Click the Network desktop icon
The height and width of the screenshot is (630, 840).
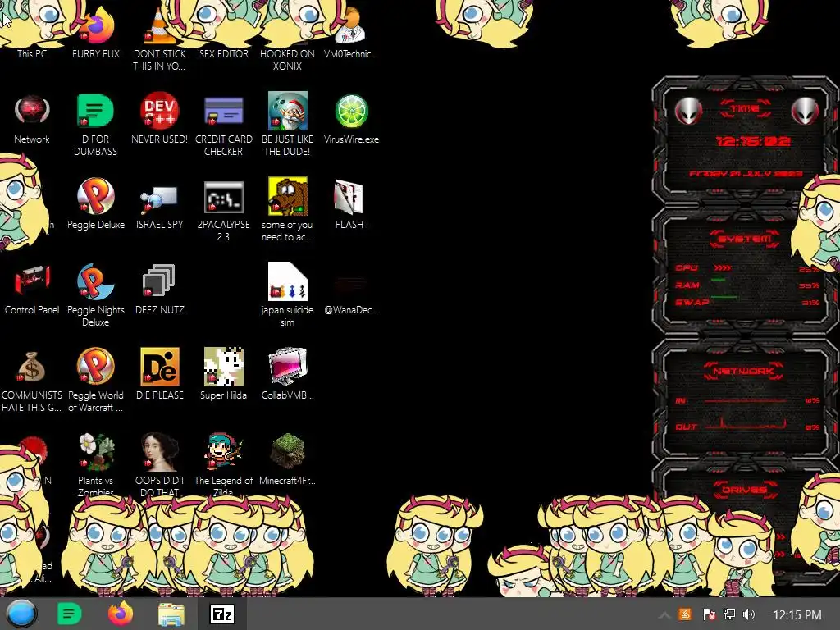pos(32,119)
